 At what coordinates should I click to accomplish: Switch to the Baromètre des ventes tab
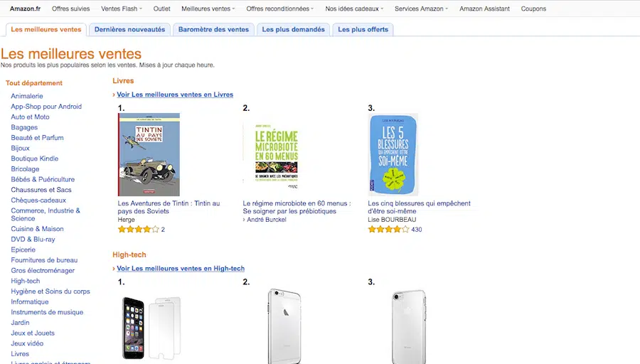coord(213,29)
